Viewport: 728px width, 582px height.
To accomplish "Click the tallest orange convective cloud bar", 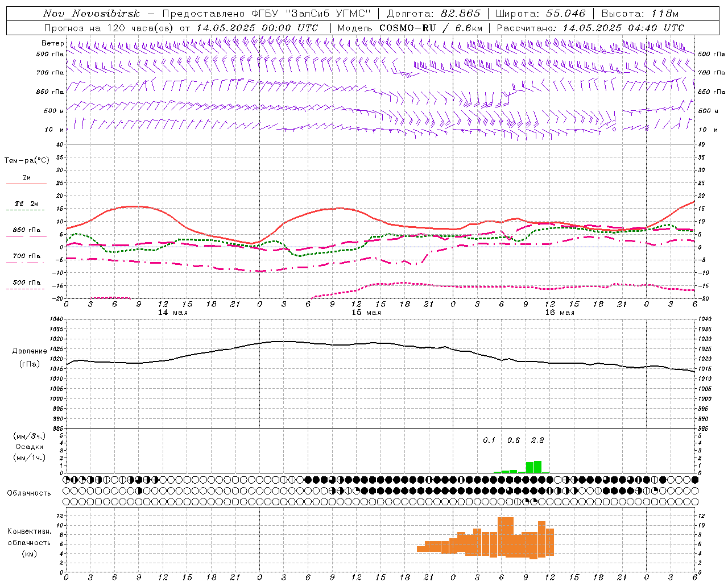I will (x=506, y=537).
